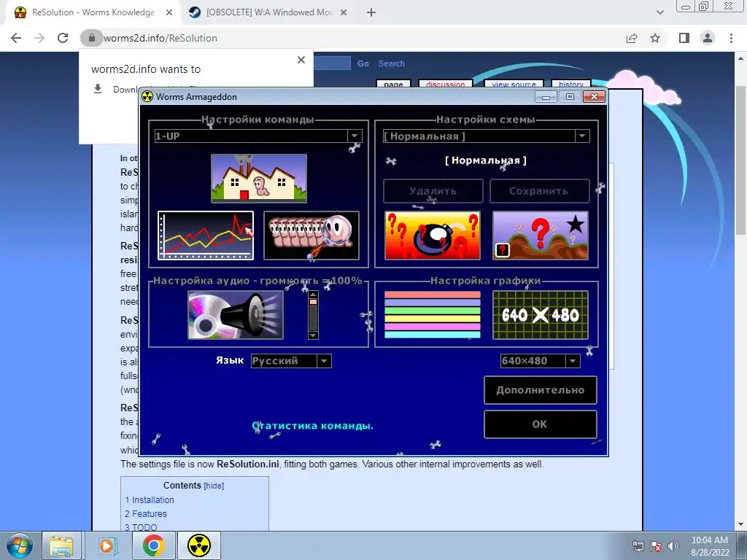Image resolution: width=747 pixels, height=560 pixels.
Task: Click the colored stripes graphics detail icon
Action: [433, 315]
